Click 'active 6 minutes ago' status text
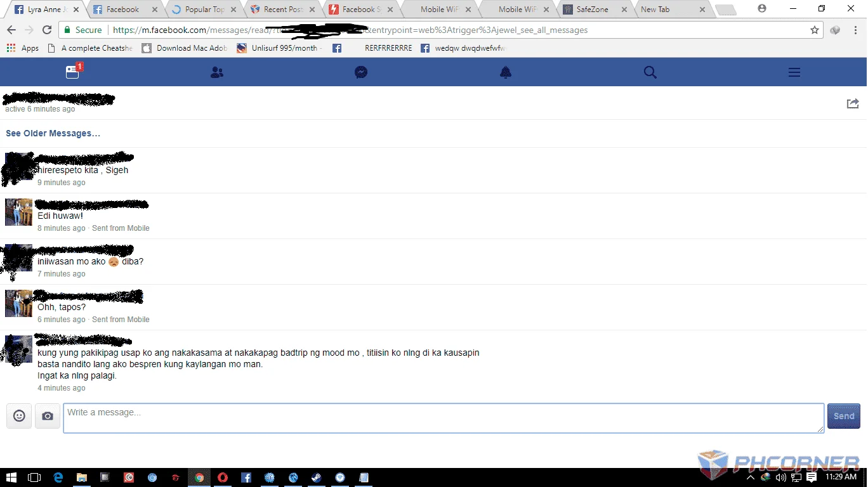The image size is (868, 487). pos(40,109)
